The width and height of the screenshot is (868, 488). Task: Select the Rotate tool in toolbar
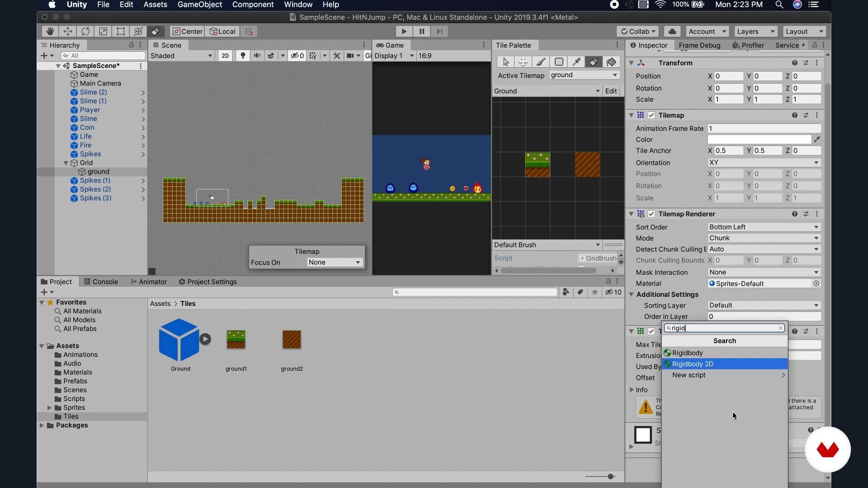point(85,31)
